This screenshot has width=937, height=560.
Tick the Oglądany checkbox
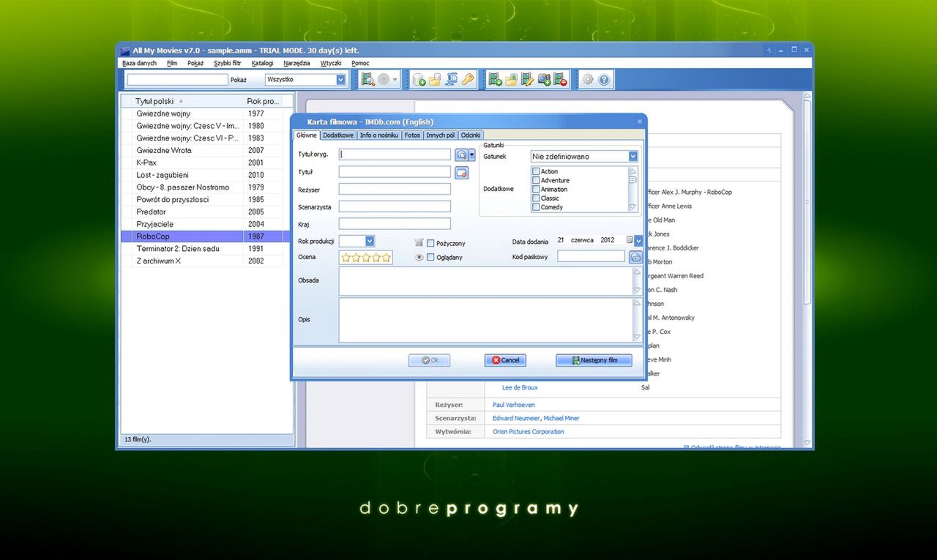tap(431, 257)
